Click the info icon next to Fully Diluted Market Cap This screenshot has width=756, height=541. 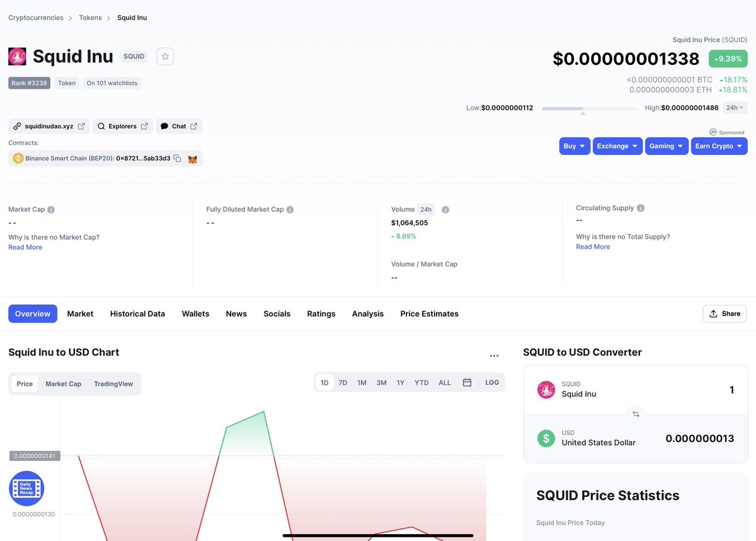[290, 210]
